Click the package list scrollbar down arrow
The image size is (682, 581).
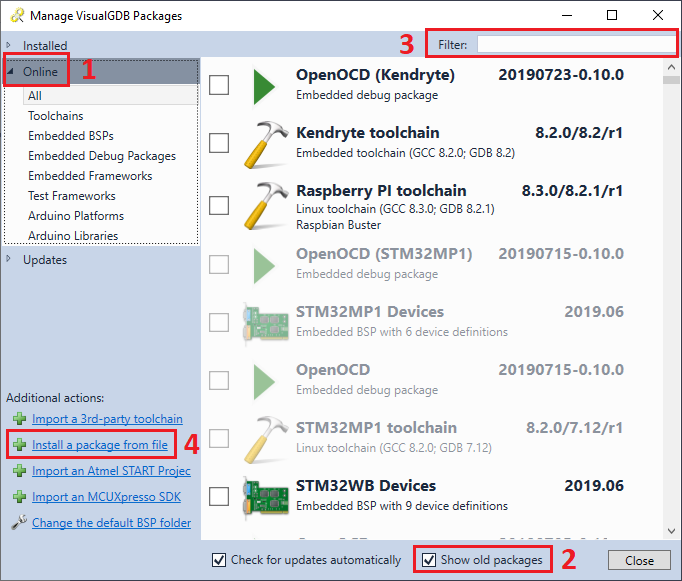[671, 531]
